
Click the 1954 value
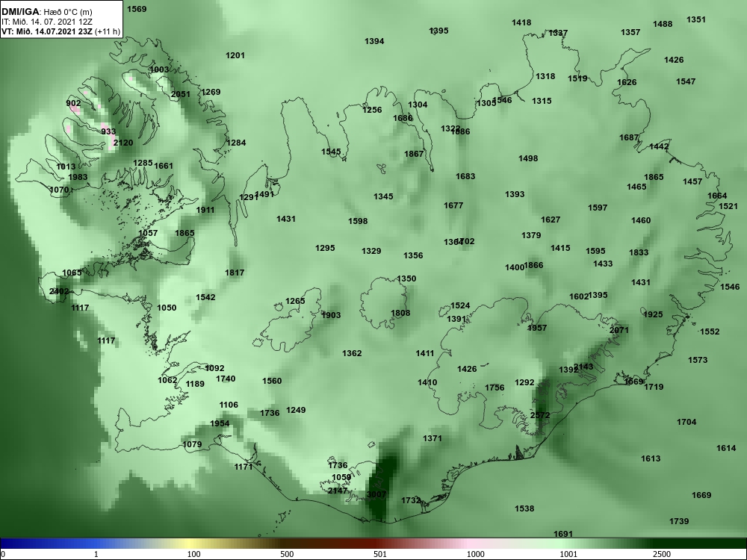220,424
